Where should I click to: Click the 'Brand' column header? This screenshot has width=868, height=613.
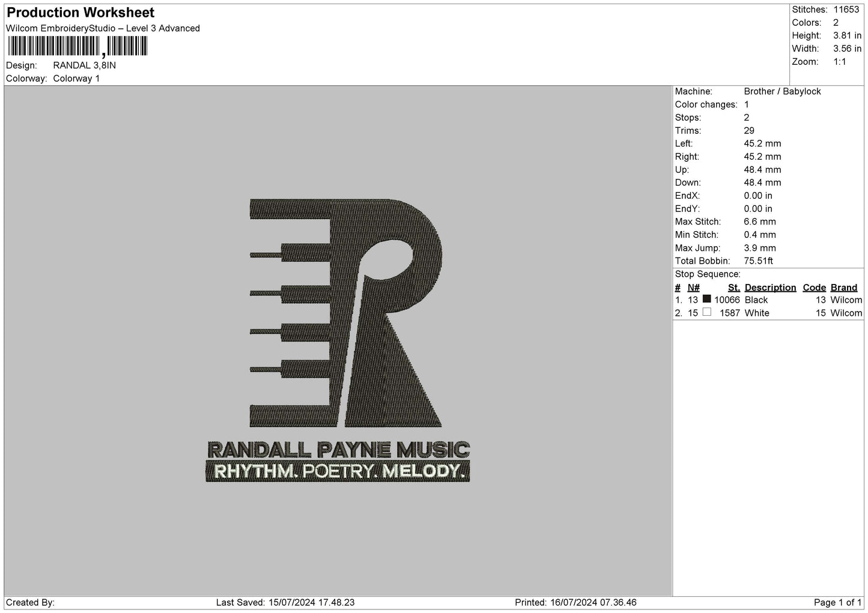coord(844,288)
